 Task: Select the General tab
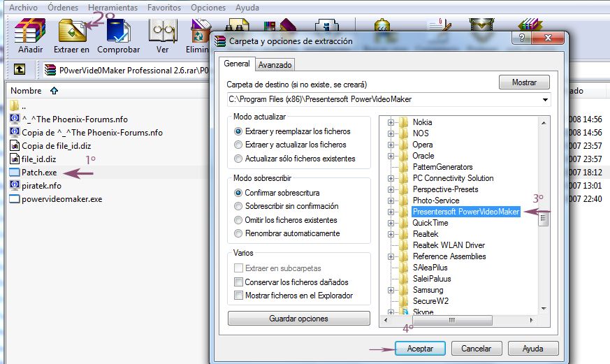coord(237,64)
